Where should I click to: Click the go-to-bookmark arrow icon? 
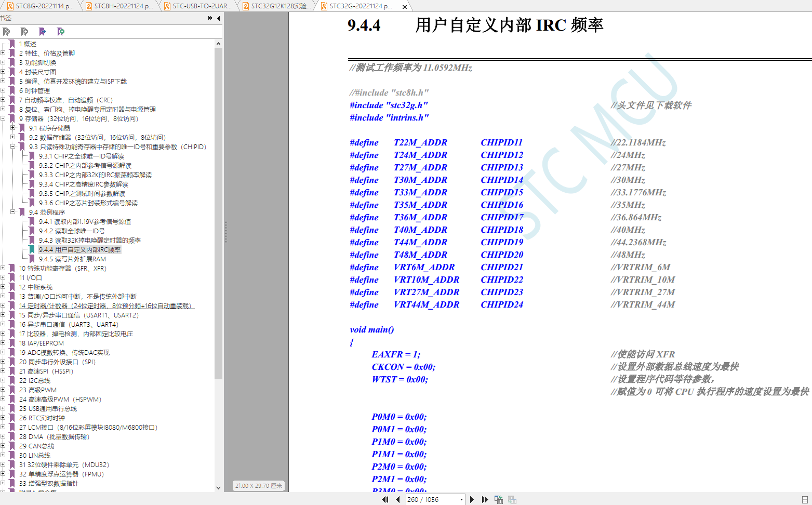(43, 32)
